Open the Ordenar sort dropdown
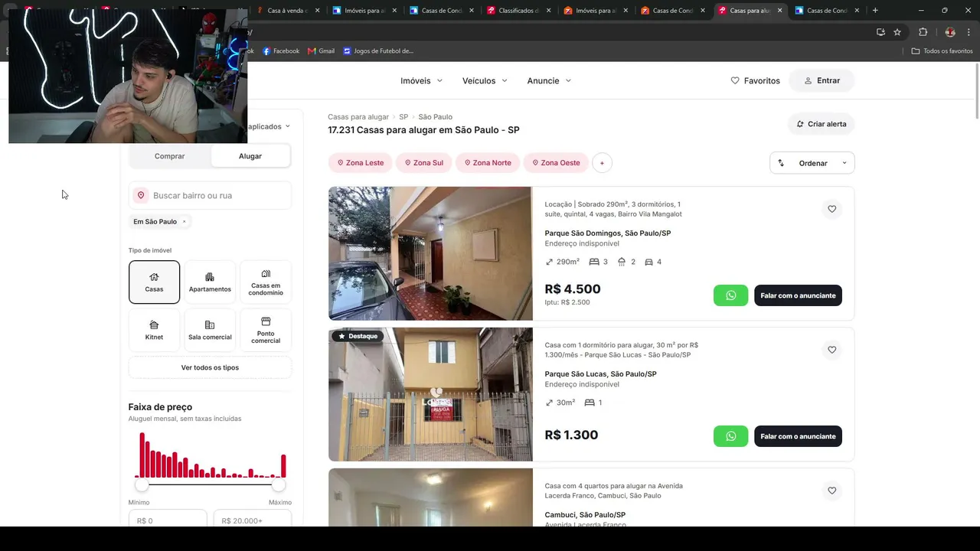The width and height of the screenshot is (980, 551). point(812,163)
